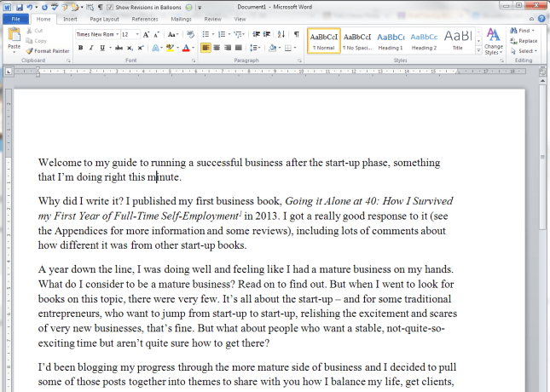Expand the Styles gallery More arrow

(x=478, y=51)
